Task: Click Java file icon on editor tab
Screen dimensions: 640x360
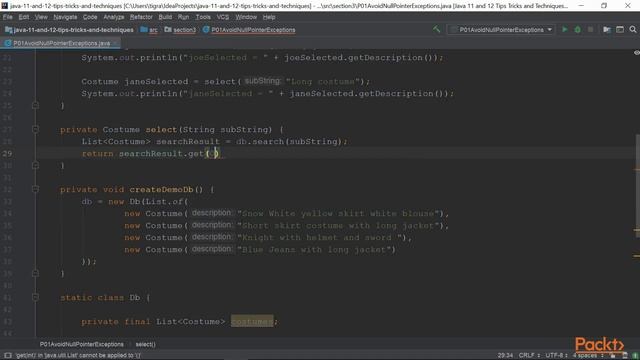Action: (x=8, y=43)
